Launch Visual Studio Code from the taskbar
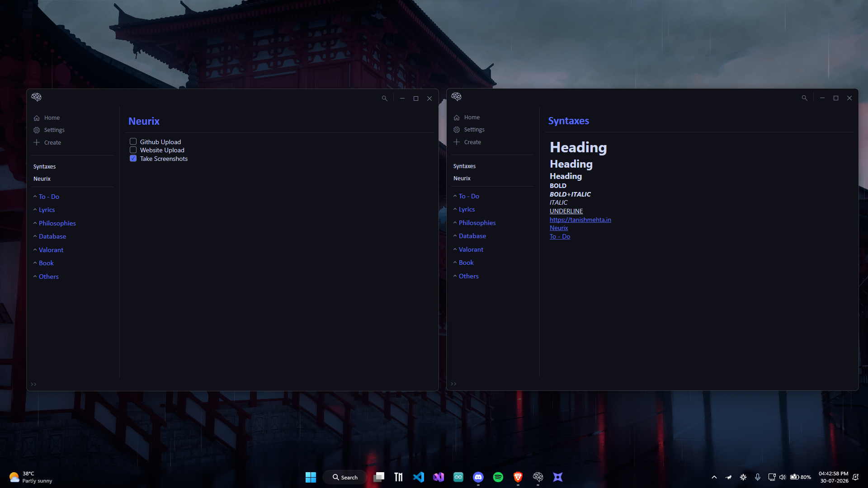This screenshot has height=488, width=868. click(419, 477)
